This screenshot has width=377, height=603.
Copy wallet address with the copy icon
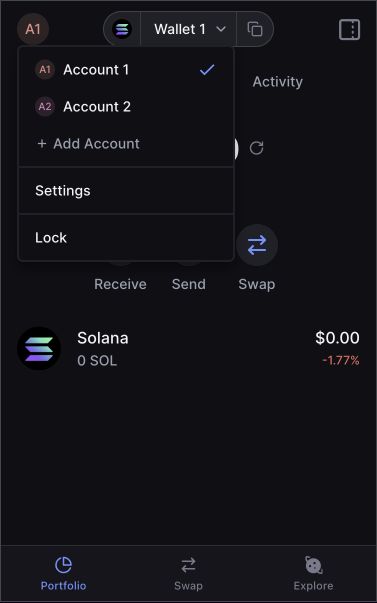255,29
